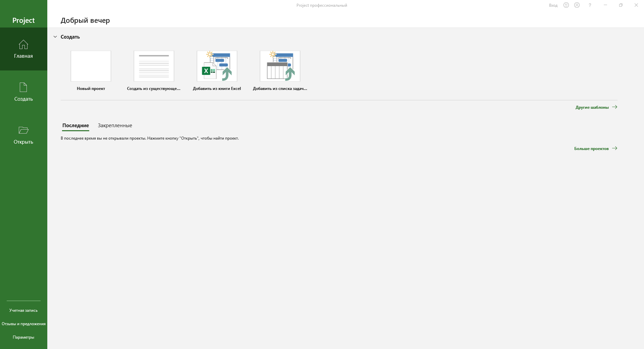Open the Главная home page
644x349 pixels.
coord(23,49)
